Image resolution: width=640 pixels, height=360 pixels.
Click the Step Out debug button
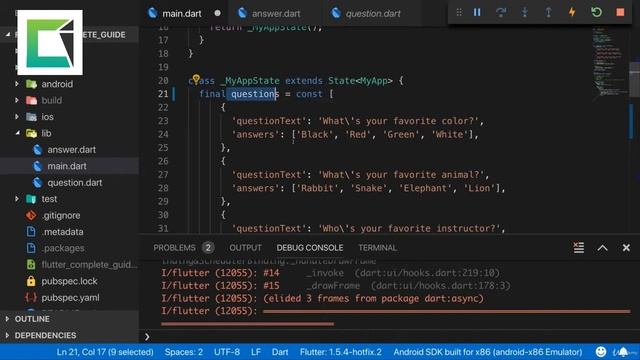[548, 13]
